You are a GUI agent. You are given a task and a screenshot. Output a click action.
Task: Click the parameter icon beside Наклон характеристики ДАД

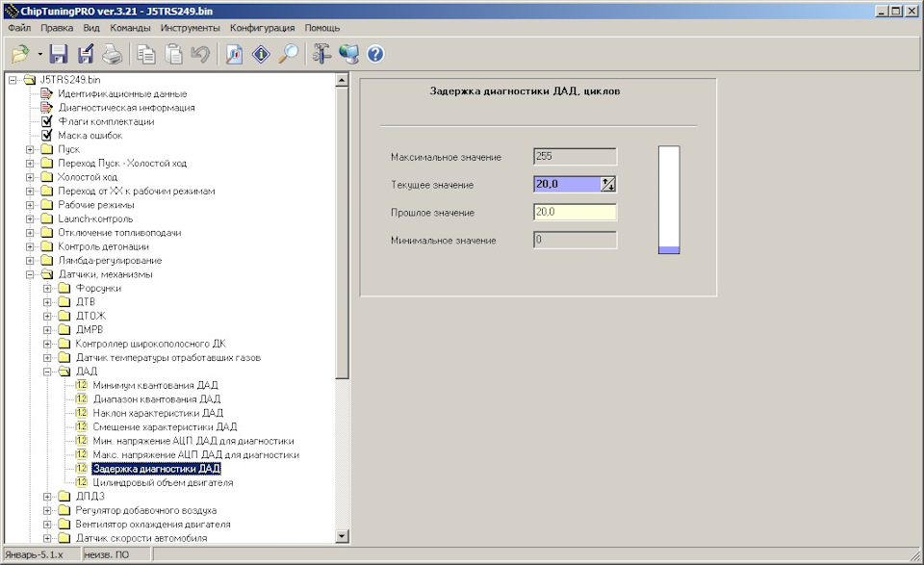coord(81,413)
